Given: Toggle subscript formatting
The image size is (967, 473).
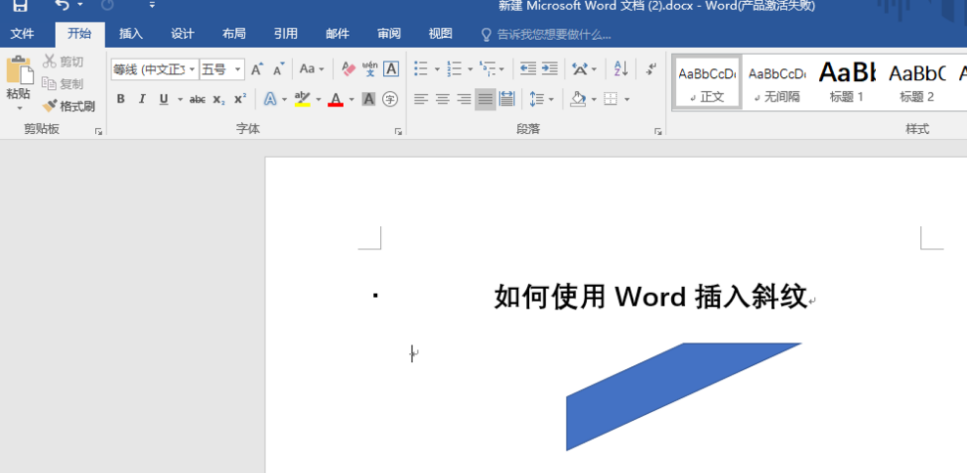Looking at the screenshot, I should [219, 99].
